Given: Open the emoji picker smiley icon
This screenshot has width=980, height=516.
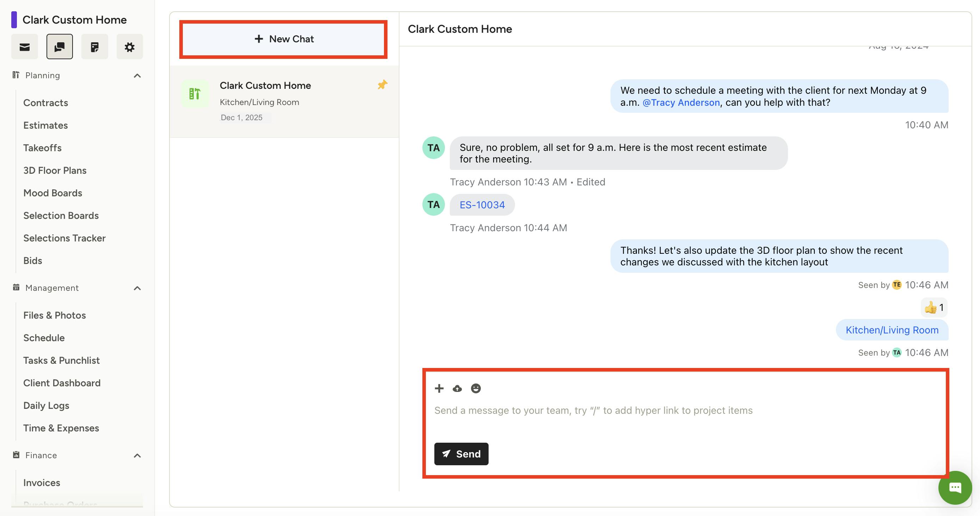Looking at the screenshot, I should click(476, 388).
